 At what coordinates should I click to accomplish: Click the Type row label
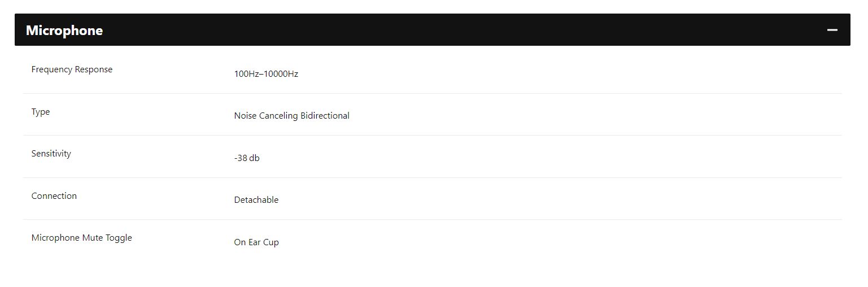point(41,112)
